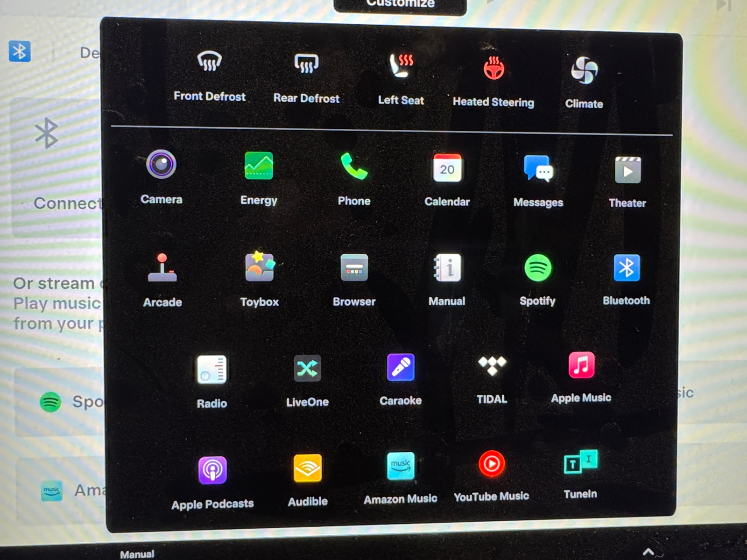
Task: Open the TIDAL app
Action: coord(492,366)
